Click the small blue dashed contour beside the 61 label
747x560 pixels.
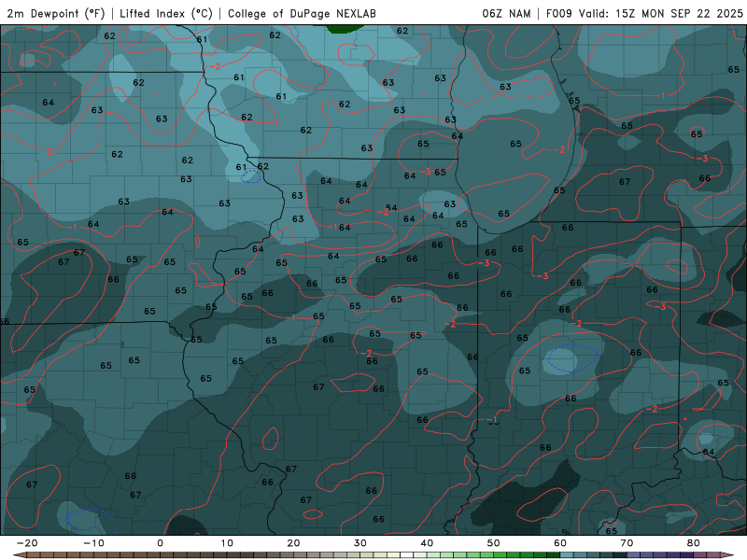point(251,176)
